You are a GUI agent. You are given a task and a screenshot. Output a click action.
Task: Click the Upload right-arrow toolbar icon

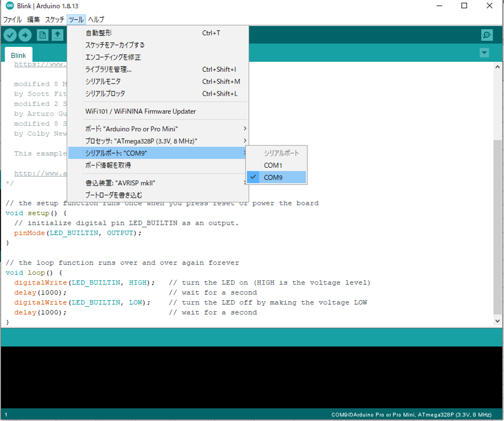pos(25,35)
